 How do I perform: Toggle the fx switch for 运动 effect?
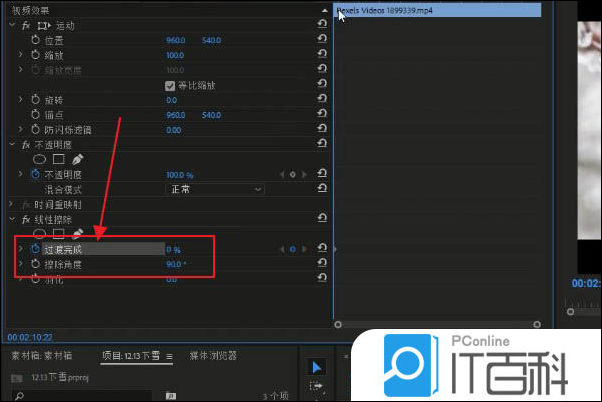tap(26, 26)
